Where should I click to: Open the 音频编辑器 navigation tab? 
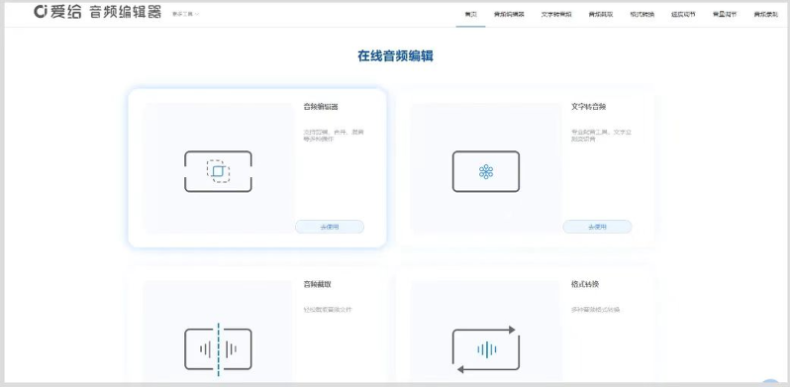click(x=509, y=15)
